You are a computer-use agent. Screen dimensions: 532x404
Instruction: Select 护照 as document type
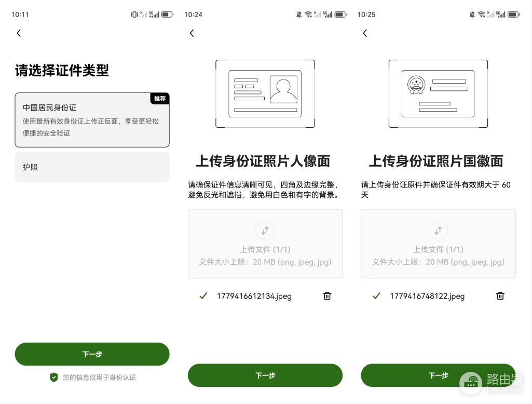[x=92, y=167]
